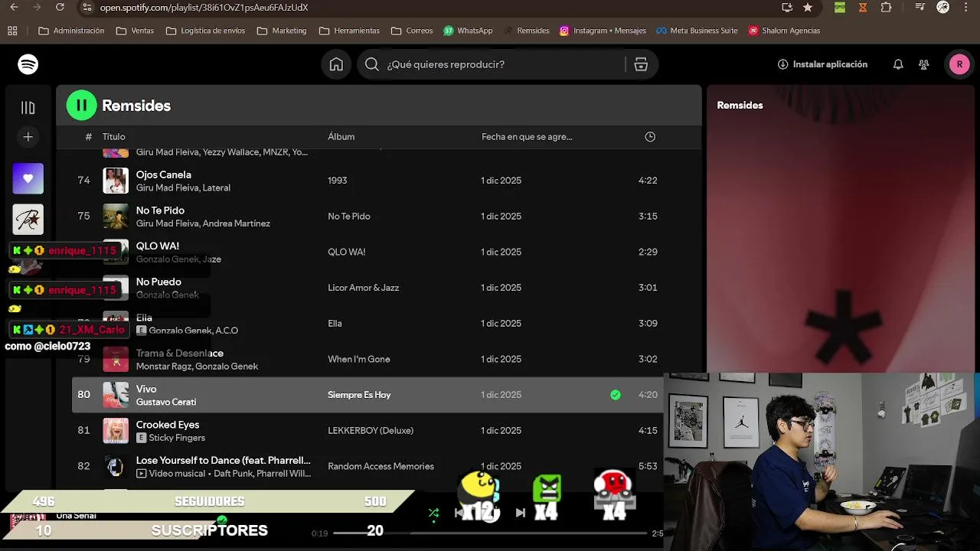
Task: Open the 1993 album link
Action: [338, 181]
